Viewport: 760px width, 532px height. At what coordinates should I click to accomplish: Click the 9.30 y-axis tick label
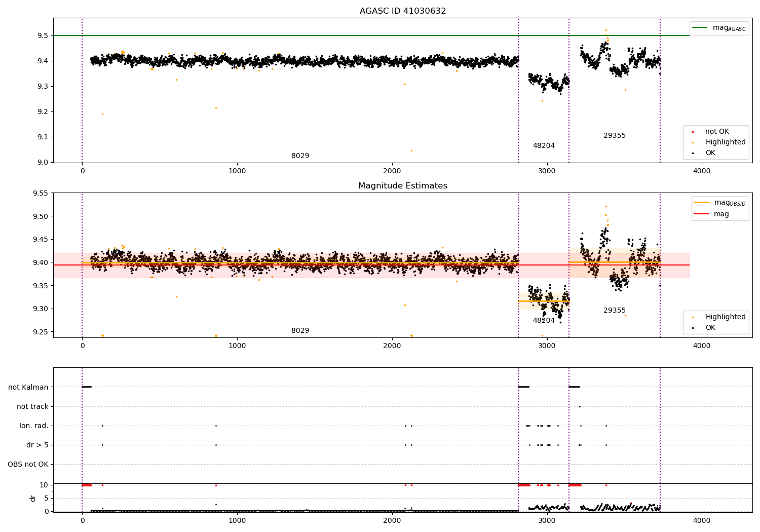pos(41,309)
